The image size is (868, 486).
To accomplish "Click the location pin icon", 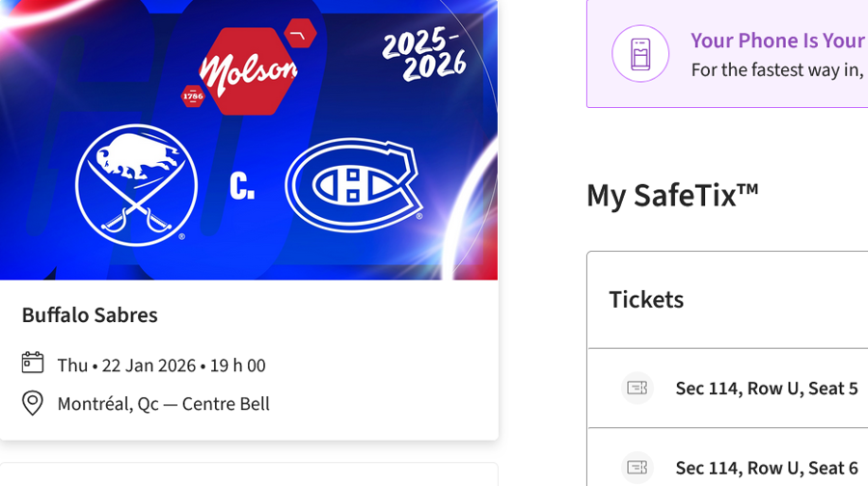I will click(33, 403).
